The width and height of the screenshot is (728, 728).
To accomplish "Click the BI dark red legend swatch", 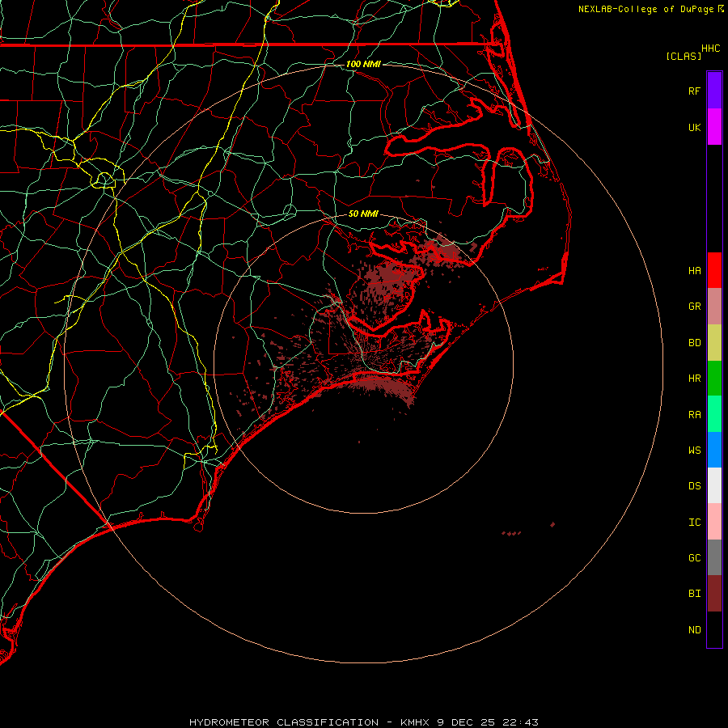I will [x=714, y=594].
